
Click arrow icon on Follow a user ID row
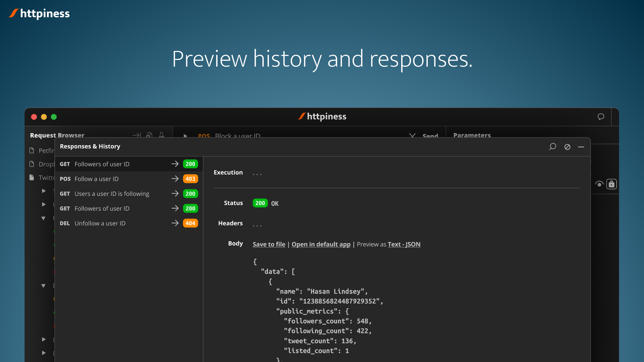pos(175,179)
